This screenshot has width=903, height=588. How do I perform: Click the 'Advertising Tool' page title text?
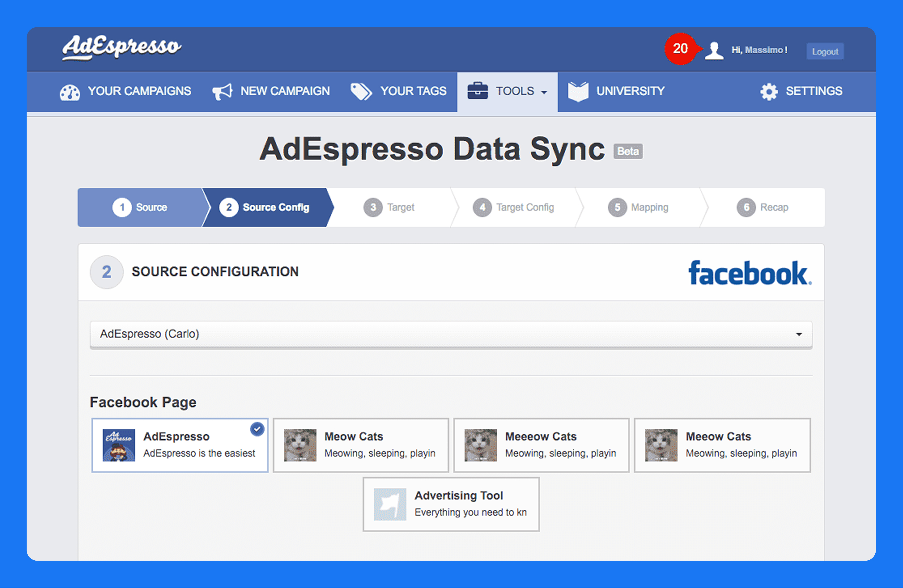click(459, 495)
